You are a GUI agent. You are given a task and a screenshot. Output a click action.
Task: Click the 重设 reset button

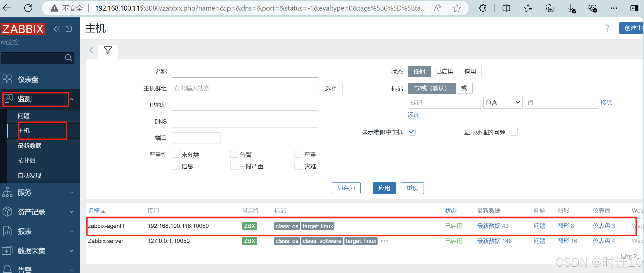(x=412, y=188)
